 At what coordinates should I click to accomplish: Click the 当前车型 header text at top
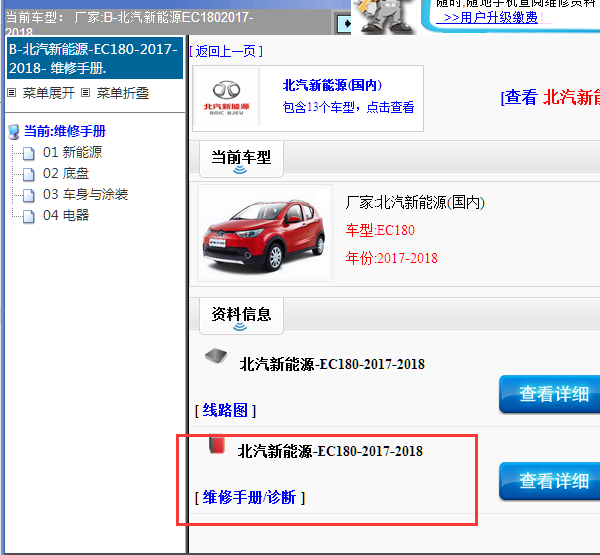129,22
